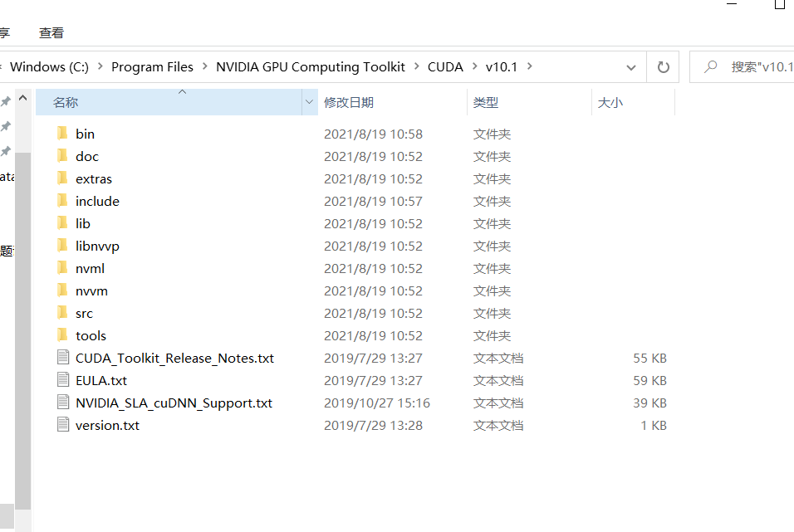Click 文件夹 type of nvvm row
The image size is (794, 532).
point(492,291)
